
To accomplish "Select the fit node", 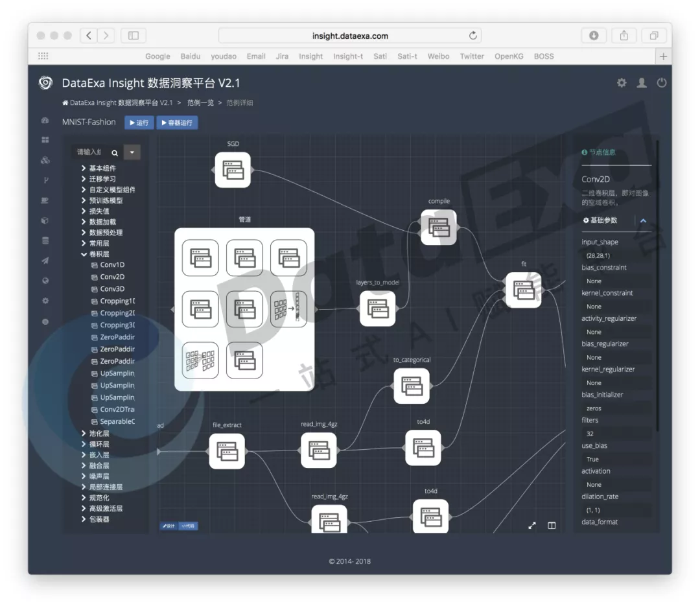I will [523, 290].
